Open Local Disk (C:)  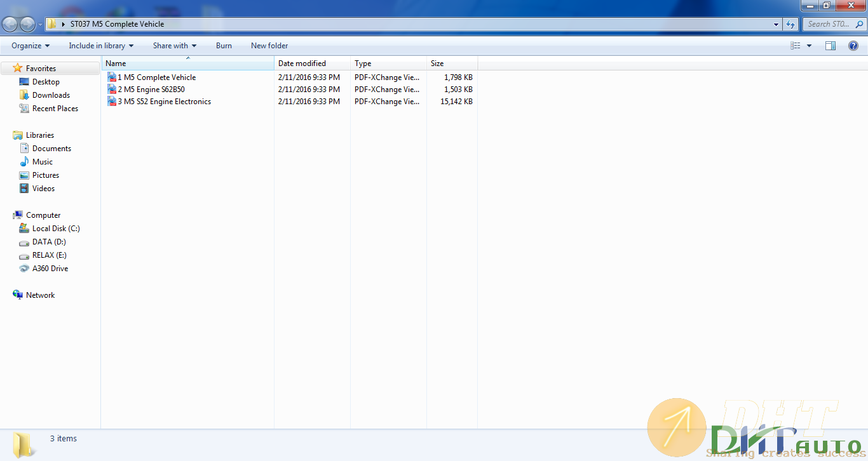coord(56,229)
